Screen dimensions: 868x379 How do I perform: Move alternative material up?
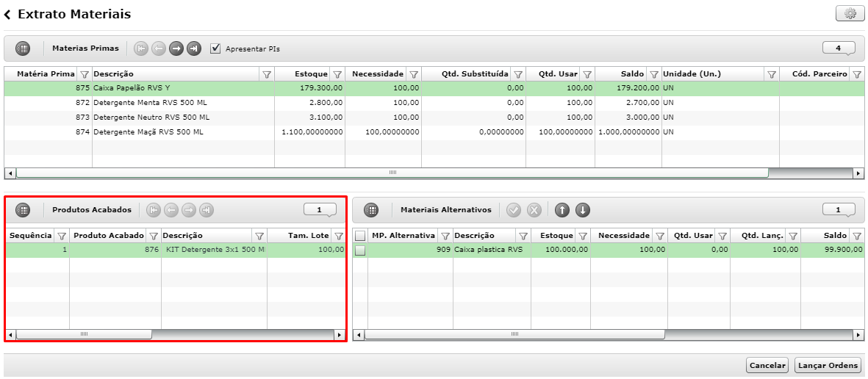[562, 209]
